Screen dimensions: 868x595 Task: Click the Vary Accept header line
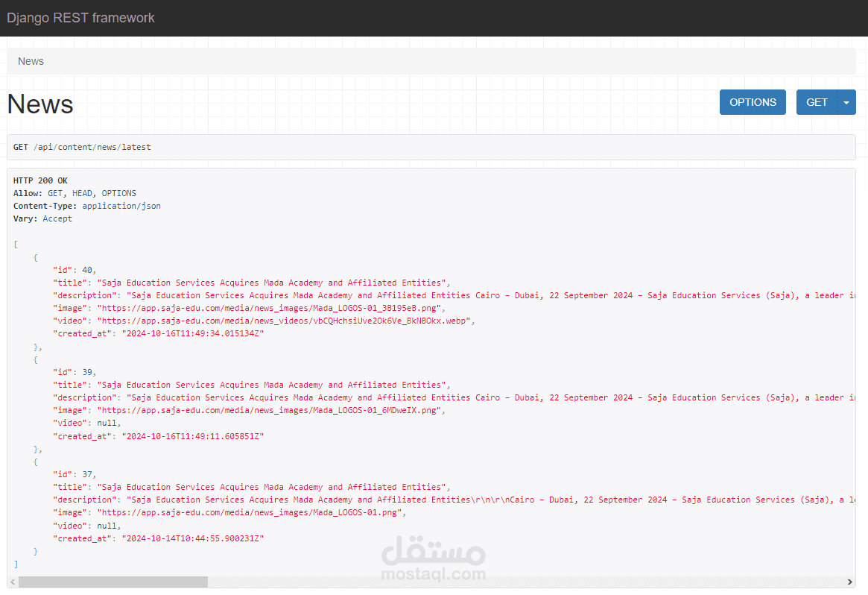[42, 218]
